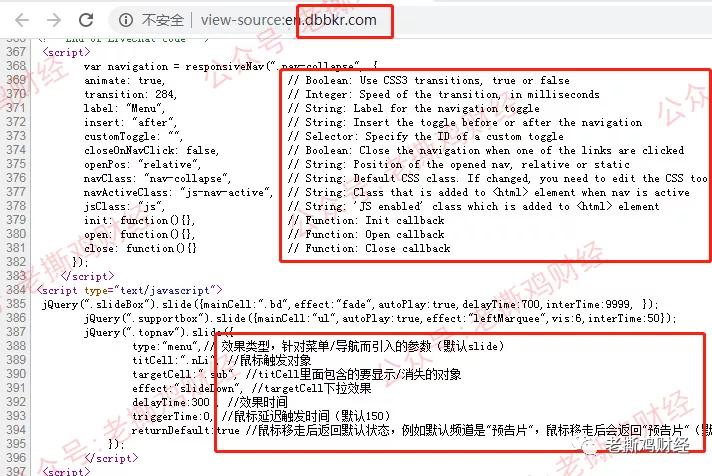Click the 'customToggle: "",' code line
Image resolution: width=712 pixels, height=476 pixels.
134,137
